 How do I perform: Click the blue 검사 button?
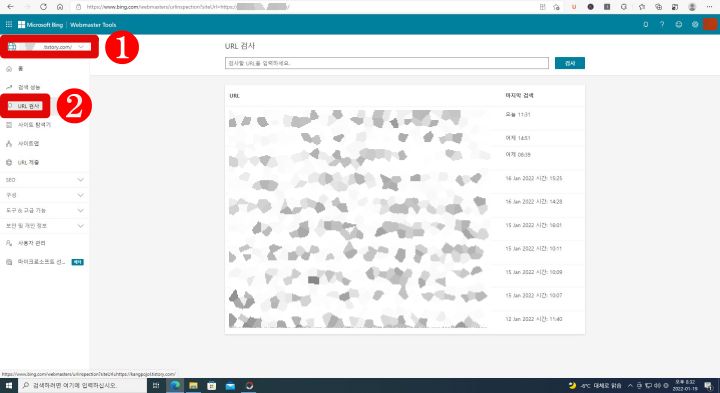tap(570, 63)
